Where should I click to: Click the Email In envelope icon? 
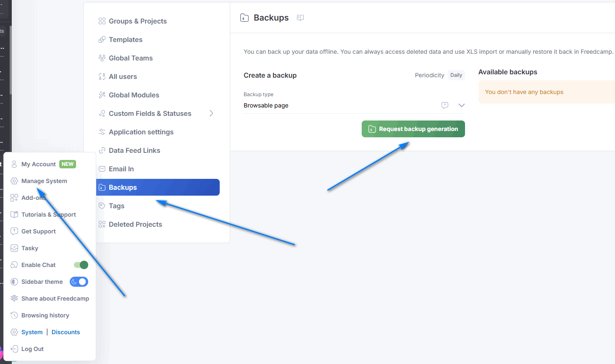click(x=102, y=169)
